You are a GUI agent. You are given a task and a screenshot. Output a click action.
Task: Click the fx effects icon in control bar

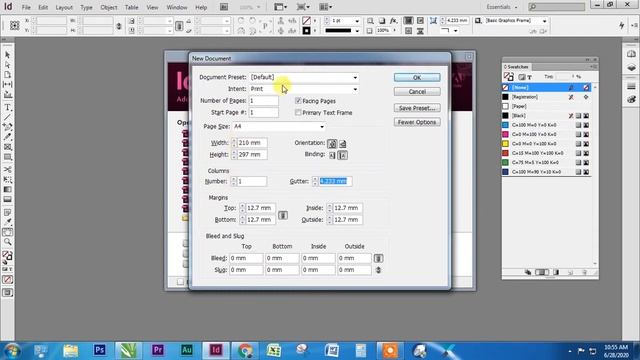[393, 21]
